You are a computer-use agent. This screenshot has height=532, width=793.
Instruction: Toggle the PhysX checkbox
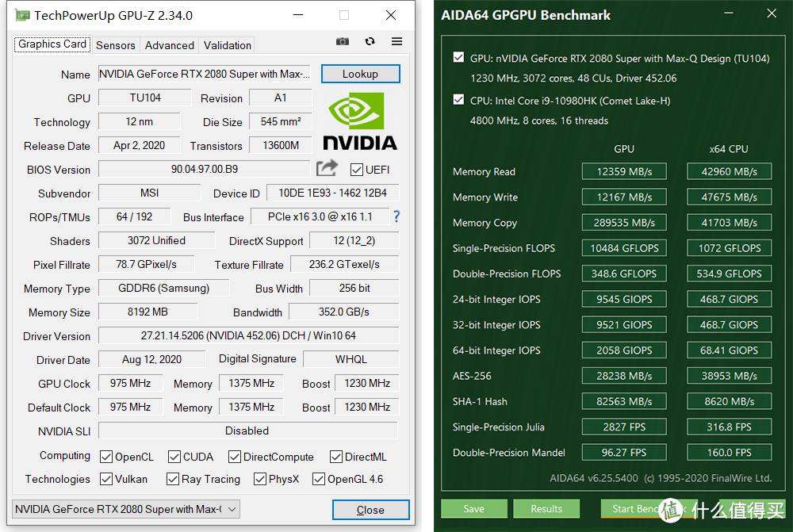(x=260, y=478)
